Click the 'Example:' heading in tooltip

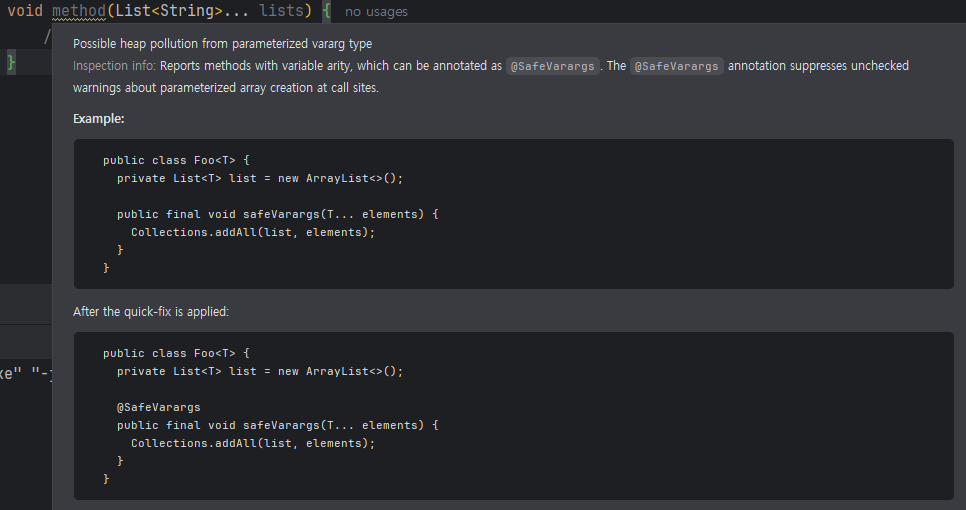(99, 119)
